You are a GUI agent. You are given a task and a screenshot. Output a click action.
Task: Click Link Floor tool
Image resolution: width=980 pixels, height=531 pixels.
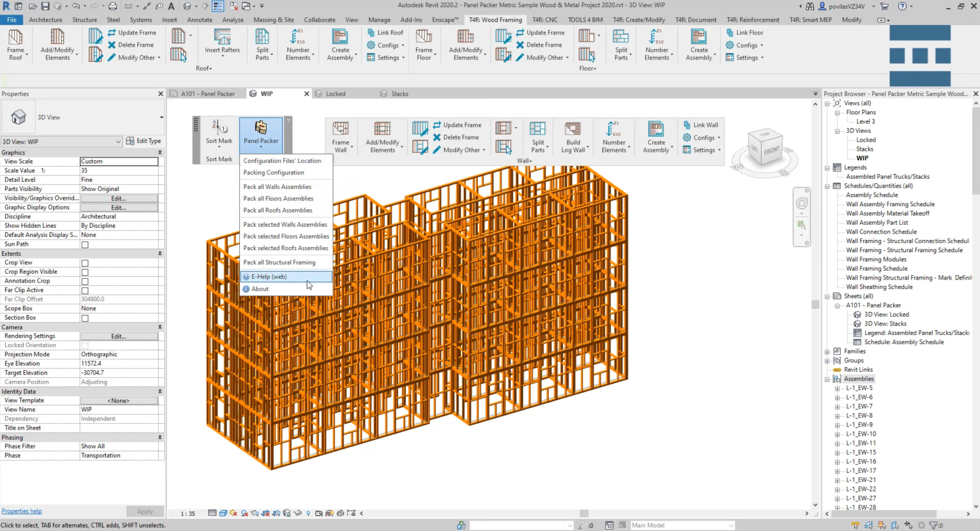pos(744,33)
